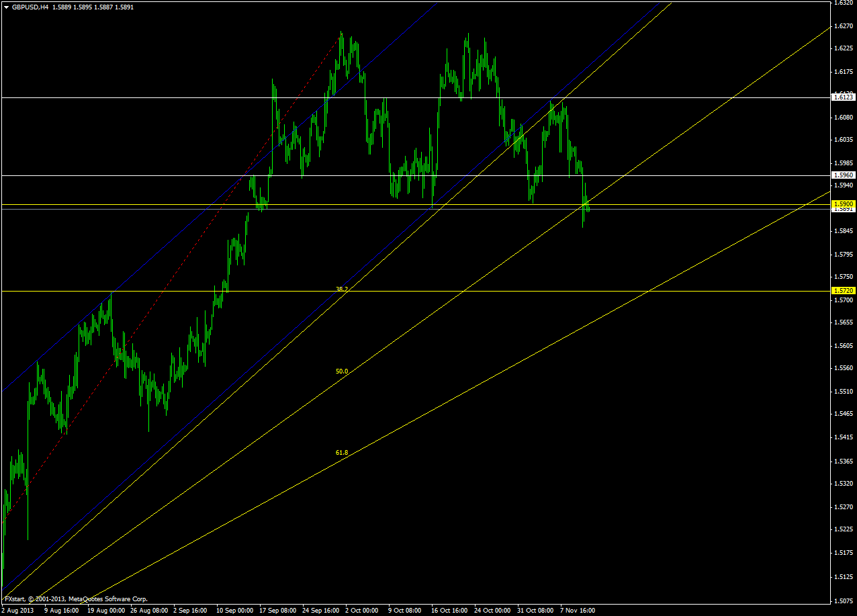Click the GBPUSD,H4 chart title text
Viewport: 857px width, 616px height.
click(29, 7)
